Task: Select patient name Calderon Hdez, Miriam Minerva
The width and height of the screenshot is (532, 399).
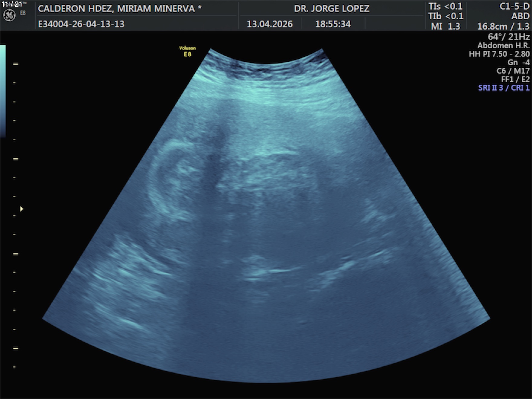Action: (119, 8)
